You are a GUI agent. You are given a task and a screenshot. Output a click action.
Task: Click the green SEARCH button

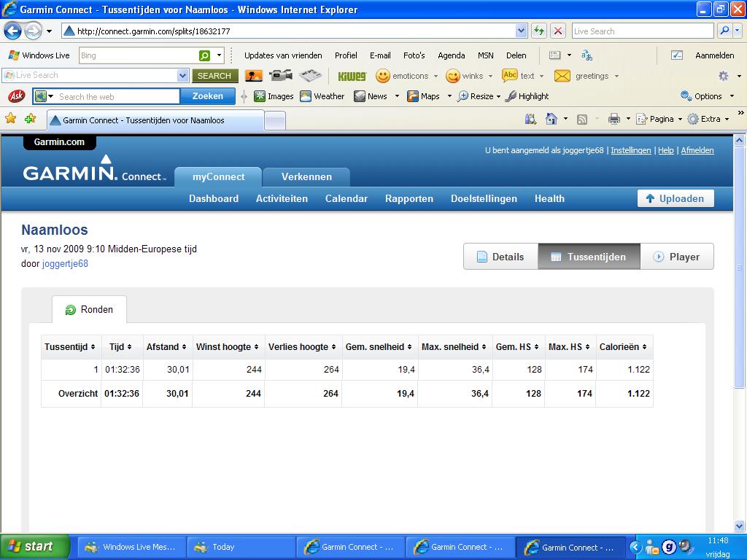[x=214, y=76]
